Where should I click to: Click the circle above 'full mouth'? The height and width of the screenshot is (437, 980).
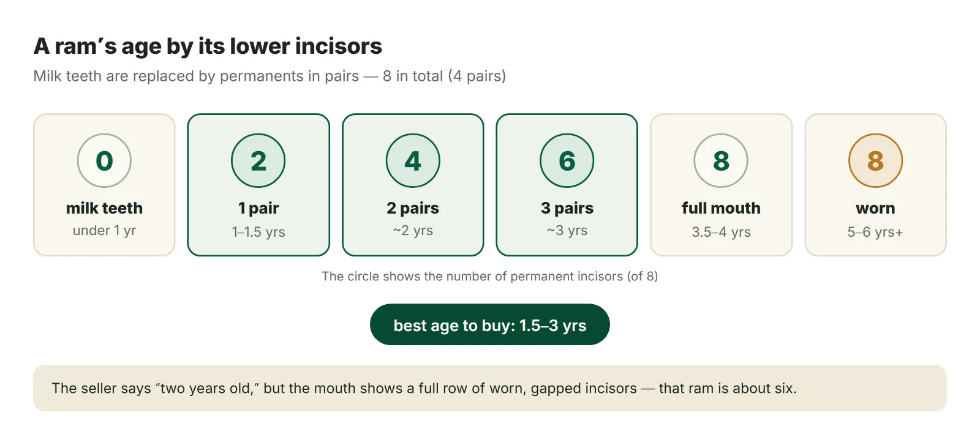coord(721,160)
